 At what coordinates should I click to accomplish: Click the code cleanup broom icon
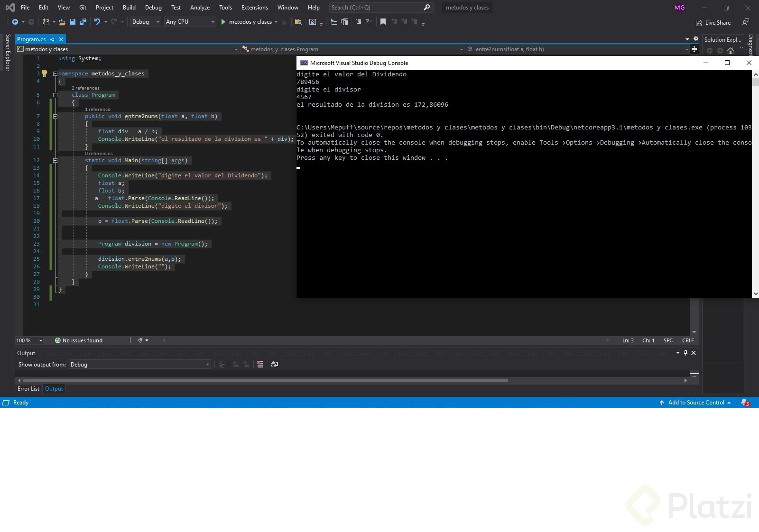(140, 340)
